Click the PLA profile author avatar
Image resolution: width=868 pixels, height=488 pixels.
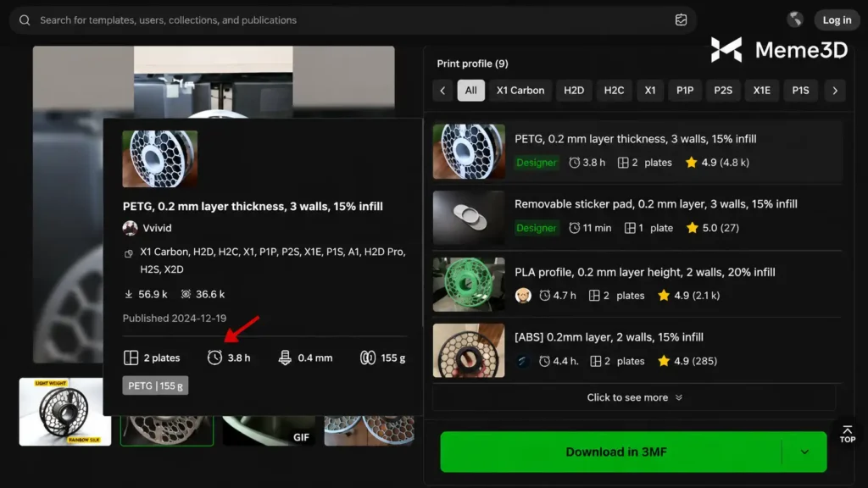(x=523, y=296)
